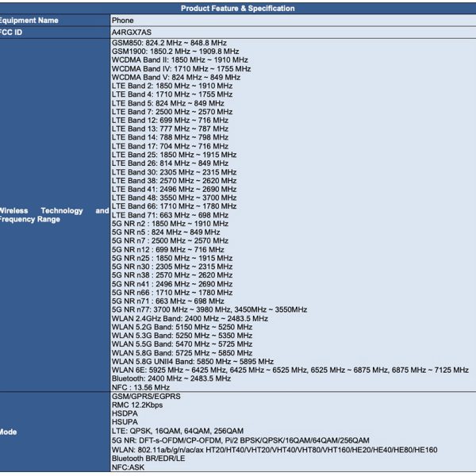Click the Bluetooth BR/EDR/LE mode entry

[147, 459]
